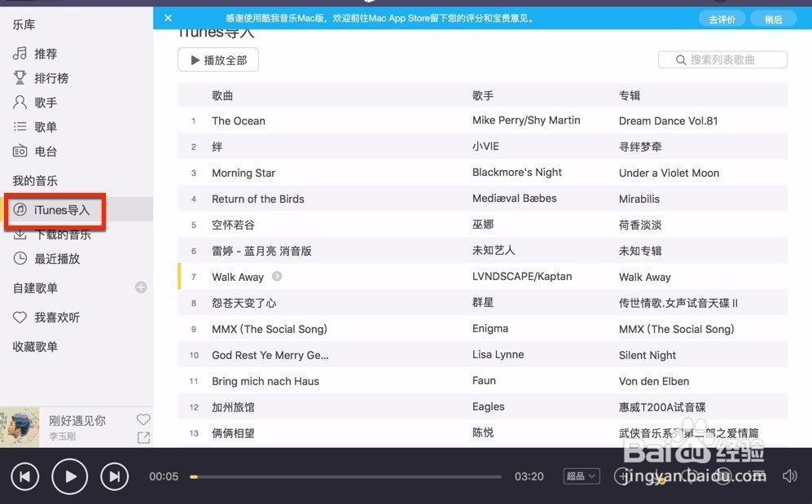
Task: Create a new playlist under 自建歌单
Action: (140, 287)
